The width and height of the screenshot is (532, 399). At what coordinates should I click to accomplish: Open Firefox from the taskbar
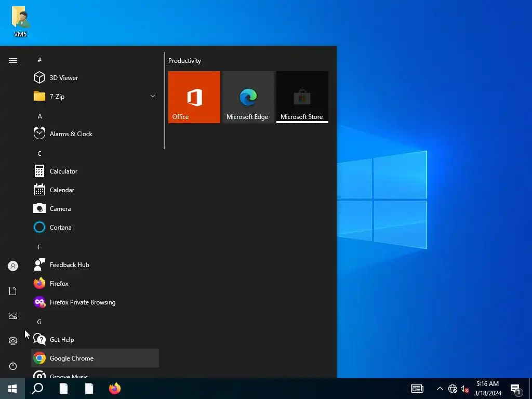tap(115, 389)
